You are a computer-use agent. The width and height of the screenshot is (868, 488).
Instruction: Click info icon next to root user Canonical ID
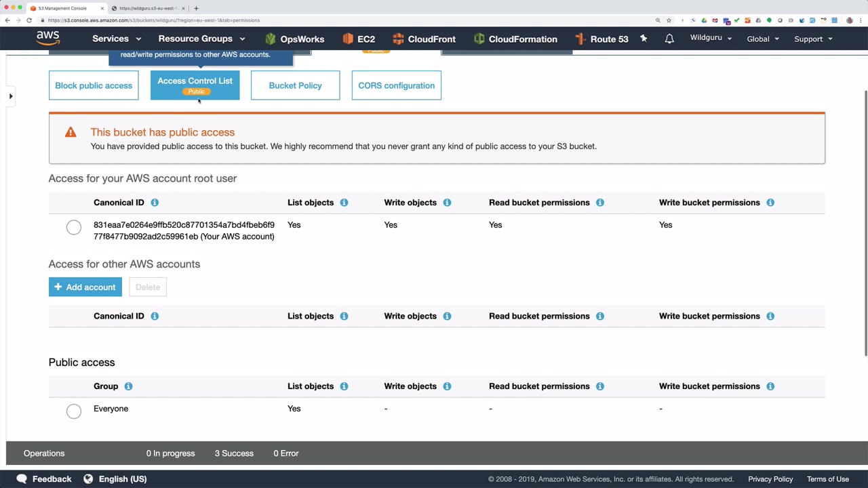coord(155,203)
